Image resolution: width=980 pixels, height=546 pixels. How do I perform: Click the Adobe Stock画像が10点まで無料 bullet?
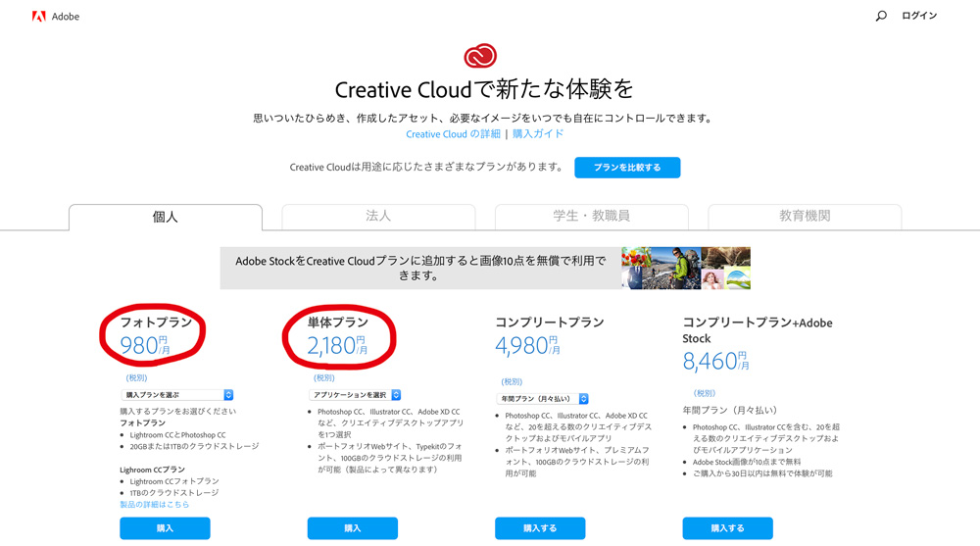(747, 462)
